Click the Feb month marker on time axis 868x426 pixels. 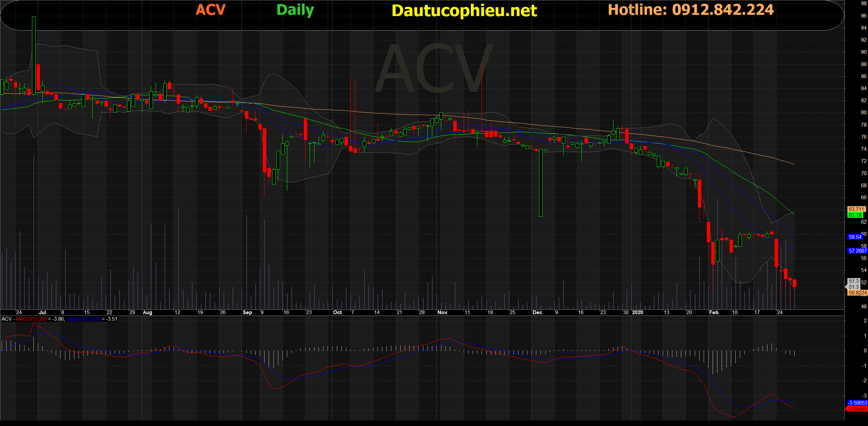[714, 312]
